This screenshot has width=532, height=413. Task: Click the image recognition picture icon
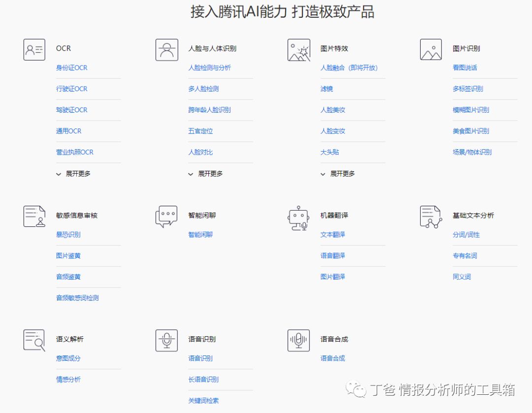point(431,50)
